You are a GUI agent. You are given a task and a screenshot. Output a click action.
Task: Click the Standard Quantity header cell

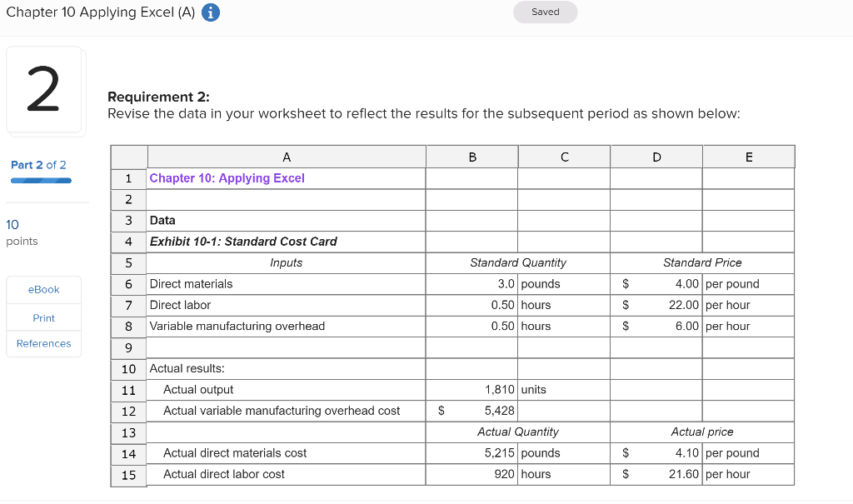point(516,262)
